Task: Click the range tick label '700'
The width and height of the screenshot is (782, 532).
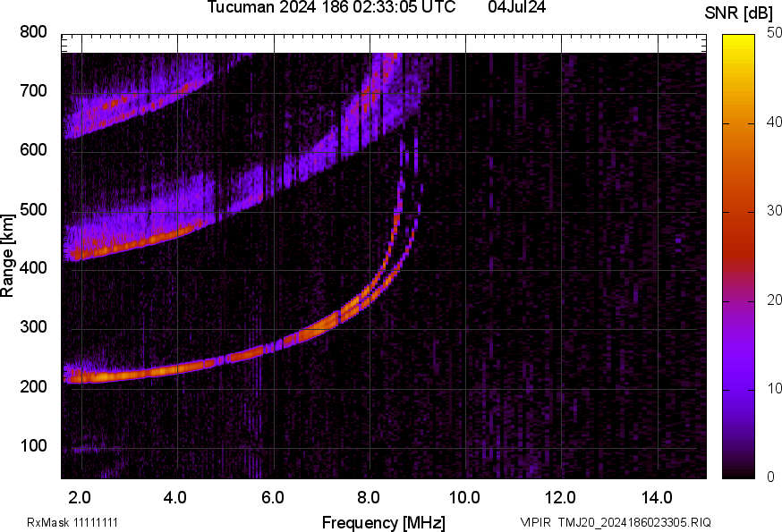Action: 33,90
